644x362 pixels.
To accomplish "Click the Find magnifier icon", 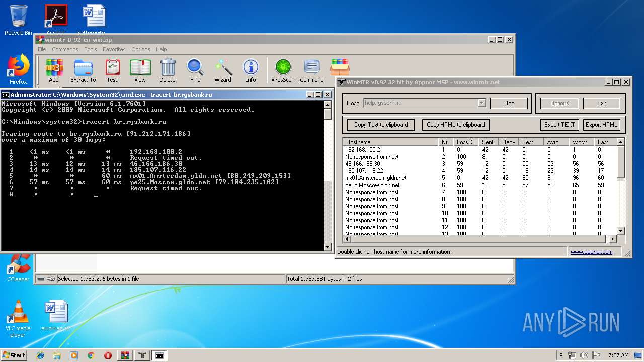I will (195, 71).
